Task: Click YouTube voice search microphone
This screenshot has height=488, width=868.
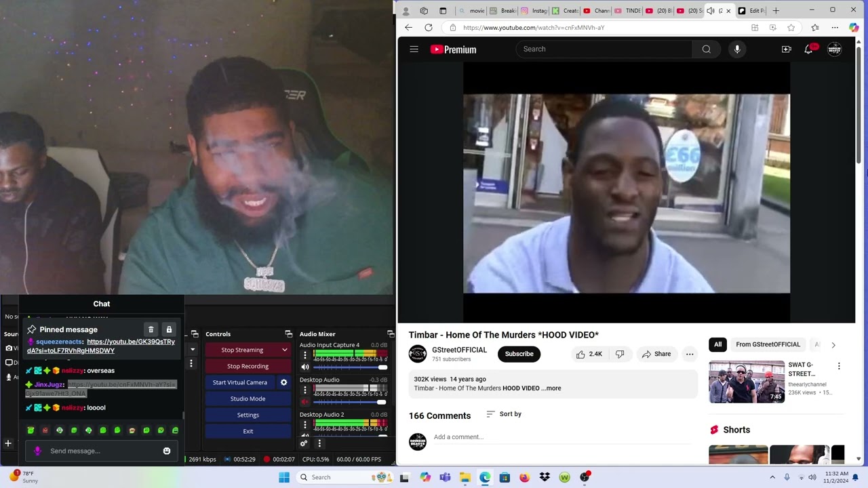Action: click(737, 49)
